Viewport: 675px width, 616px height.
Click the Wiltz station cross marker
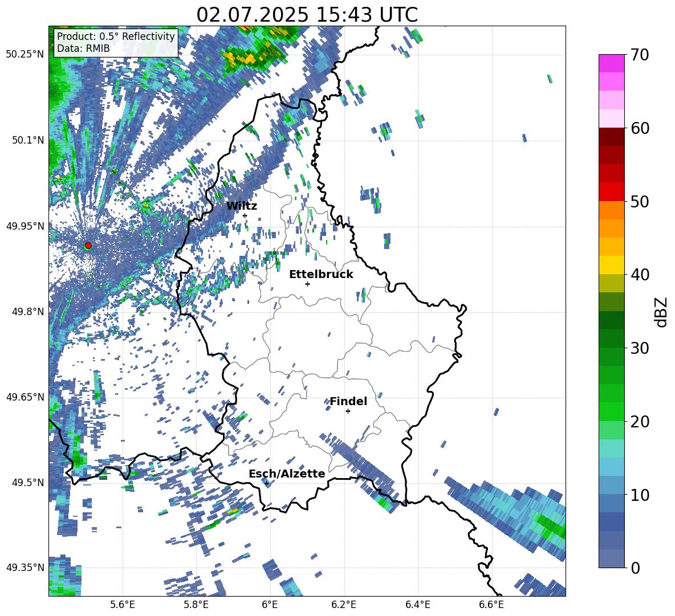click(x=245, y=215)
